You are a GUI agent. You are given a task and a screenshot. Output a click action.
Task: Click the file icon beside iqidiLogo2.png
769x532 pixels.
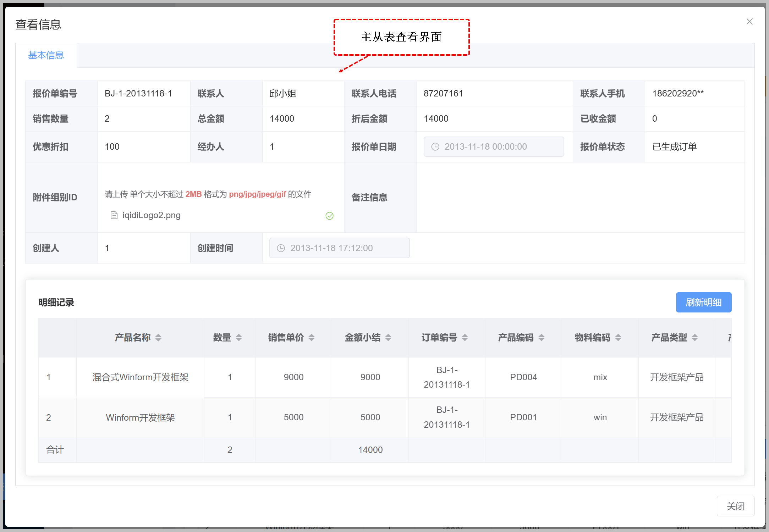pos(114,215)
